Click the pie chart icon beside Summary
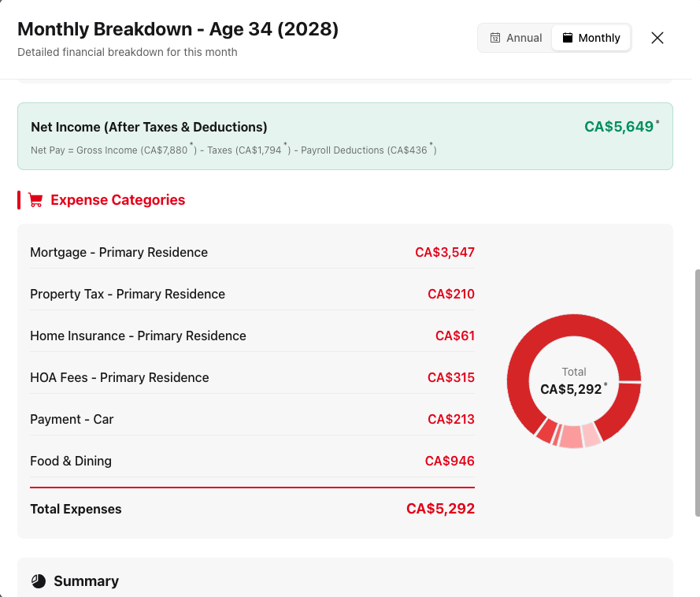 tap(39, 581)
